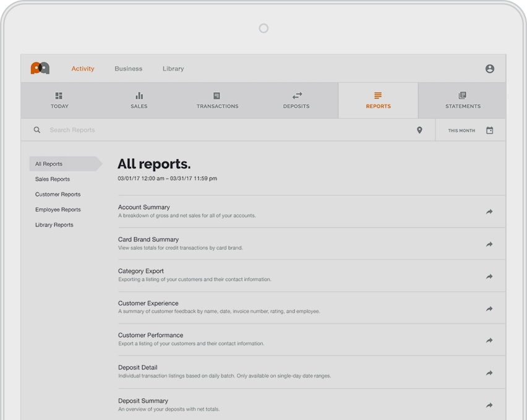Select Sales Reports in sidebar
This screenshot has height=420, width=527.
point(53,179)
